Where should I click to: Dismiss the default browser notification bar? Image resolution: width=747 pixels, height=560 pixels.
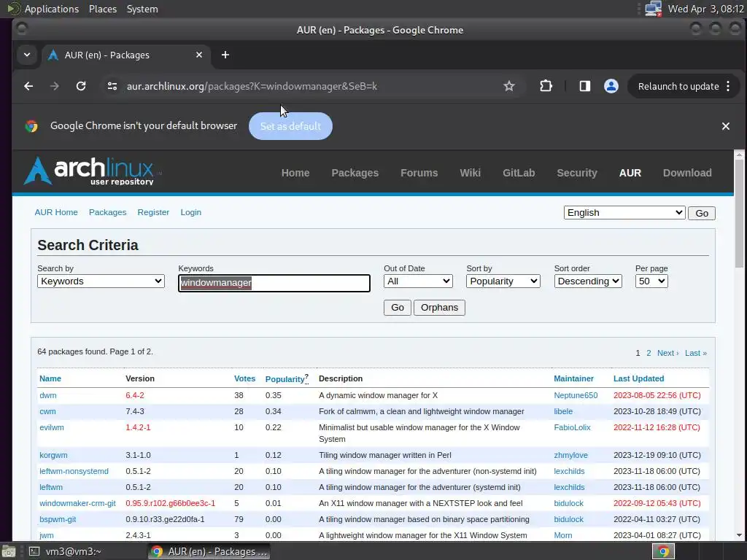(726, 126)
